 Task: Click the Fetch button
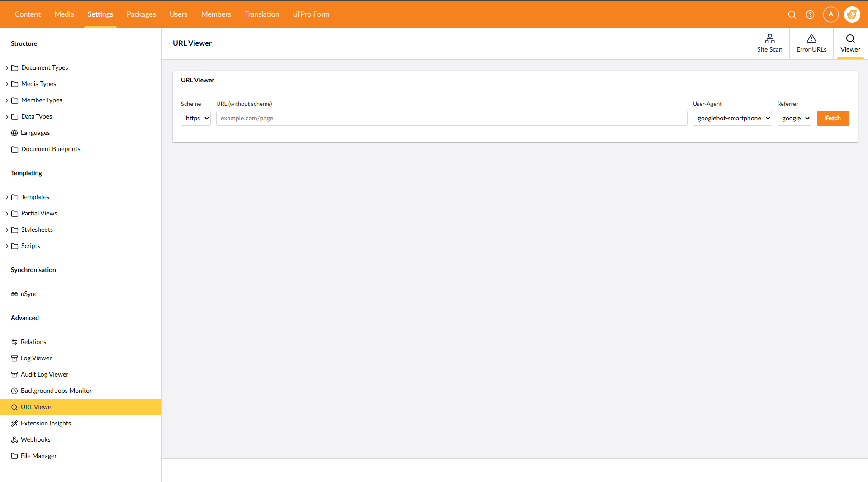click(x=833, y=118)
